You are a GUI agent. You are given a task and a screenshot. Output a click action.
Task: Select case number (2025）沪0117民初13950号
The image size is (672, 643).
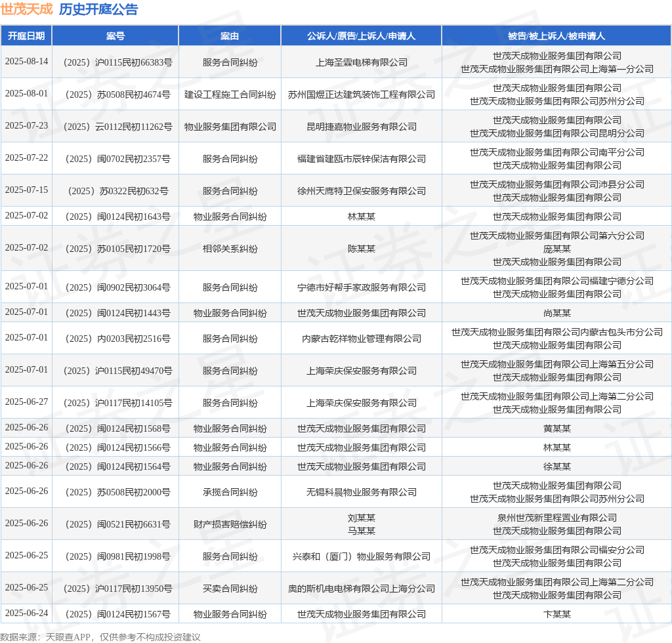(x=118, y=589)
